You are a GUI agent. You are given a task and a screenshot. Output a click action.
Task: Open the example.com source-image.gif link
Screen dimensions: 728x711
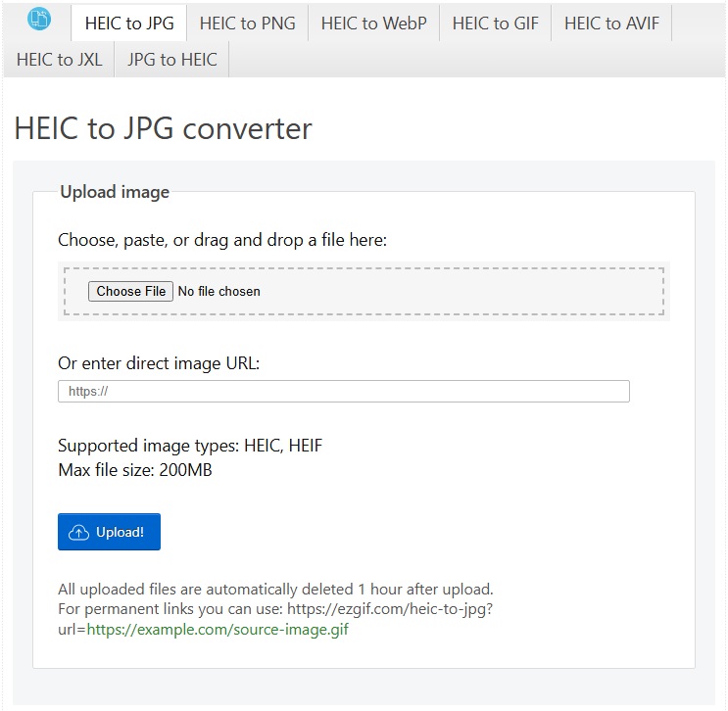(x=218, y=630)
